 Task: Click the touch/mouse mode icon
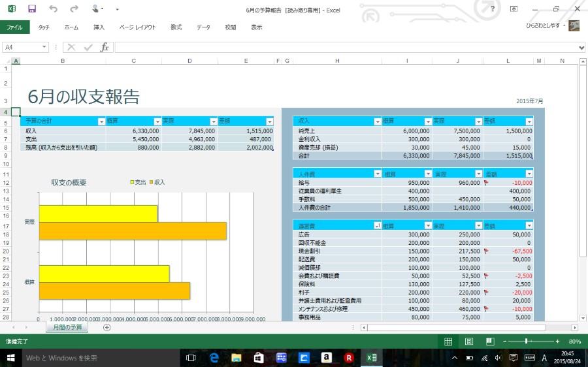95,9
